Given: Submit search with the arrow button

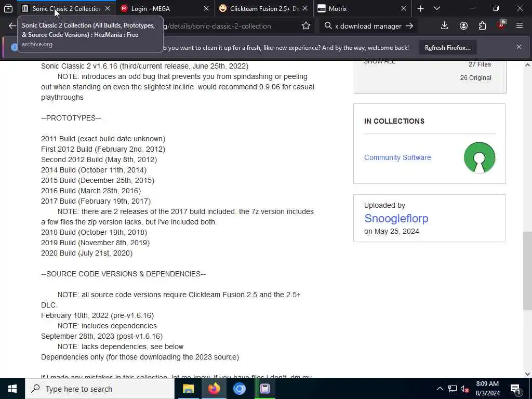Looking at the screenshot, I should [409, 26].
